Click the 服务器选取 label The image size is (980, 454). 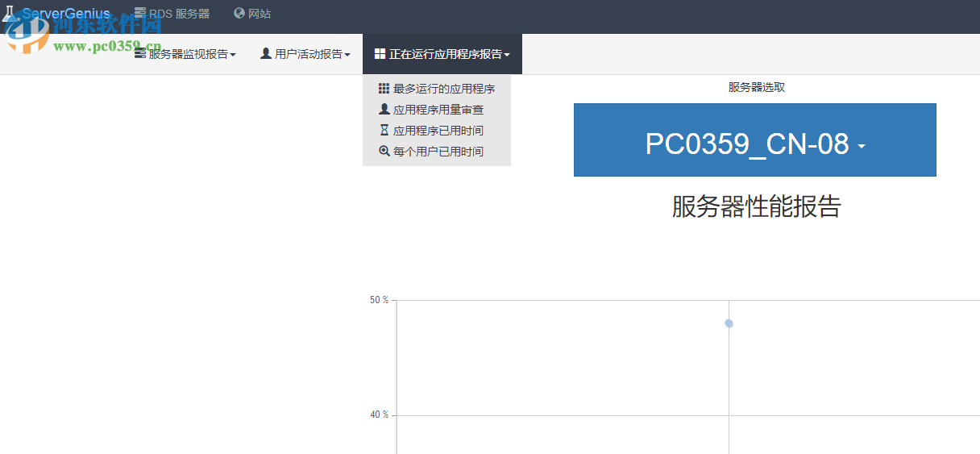click(x=756, y=87)
